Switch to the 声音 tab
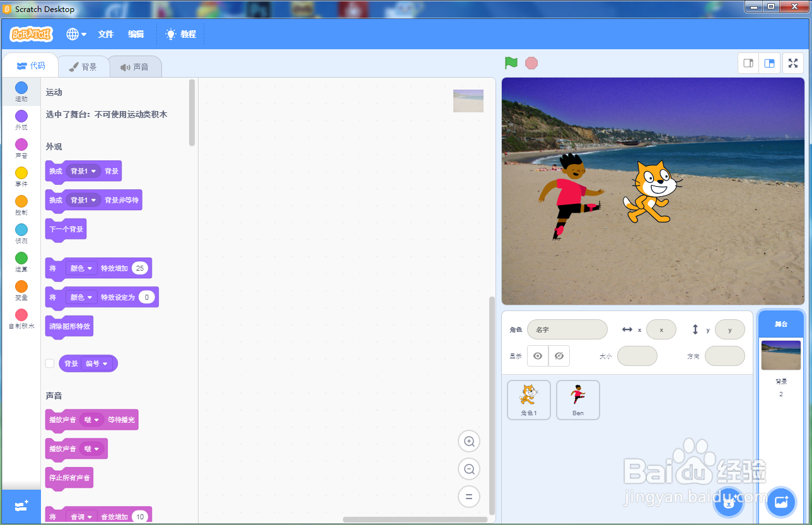This screenshot has width=812, height=525. click(x=134, y=66)
